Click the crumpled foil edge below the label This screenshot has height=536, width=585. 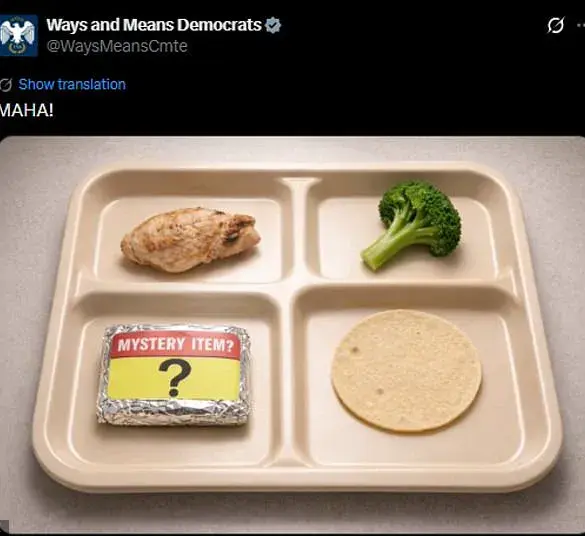[x=173, y=413]
